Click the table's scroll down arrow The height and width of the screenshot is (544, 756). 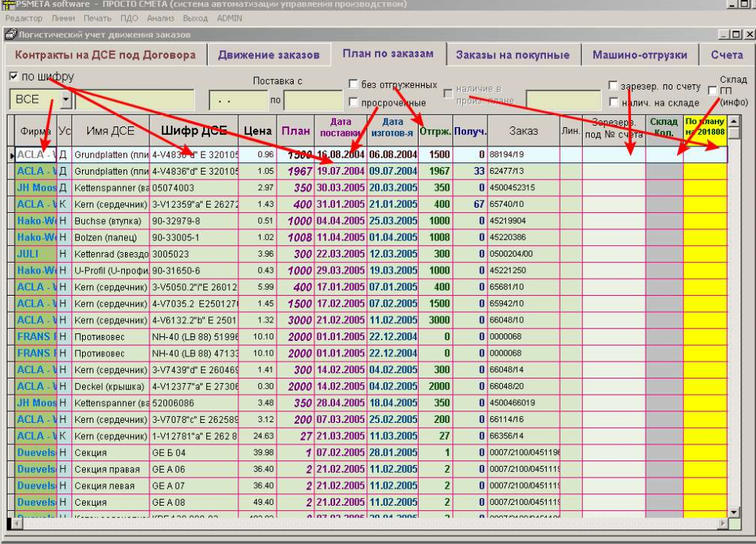click(734, 512)
